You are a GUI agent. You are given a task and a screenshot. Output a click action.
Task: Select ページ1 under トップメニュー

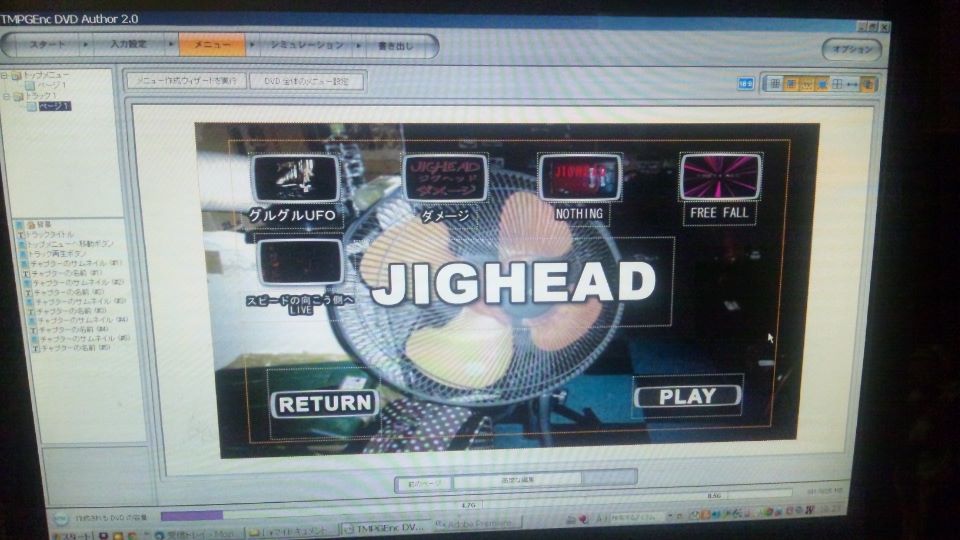coord(51,85)
